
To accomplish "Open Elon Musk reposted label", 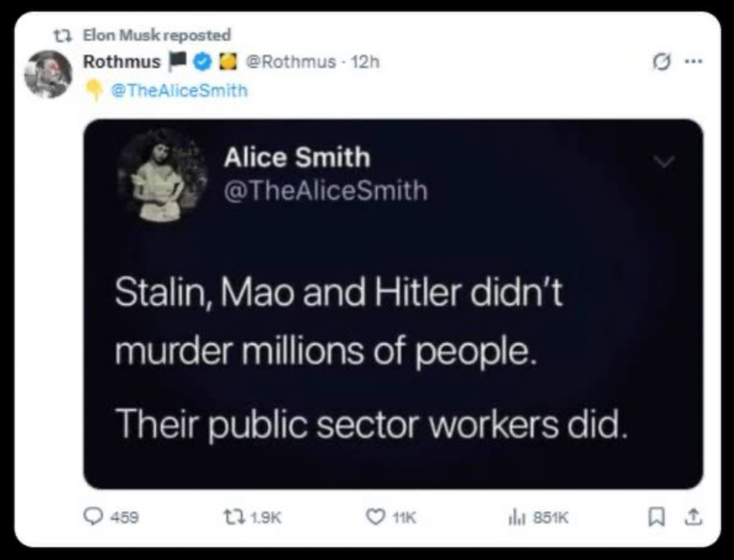I will 157,34.
